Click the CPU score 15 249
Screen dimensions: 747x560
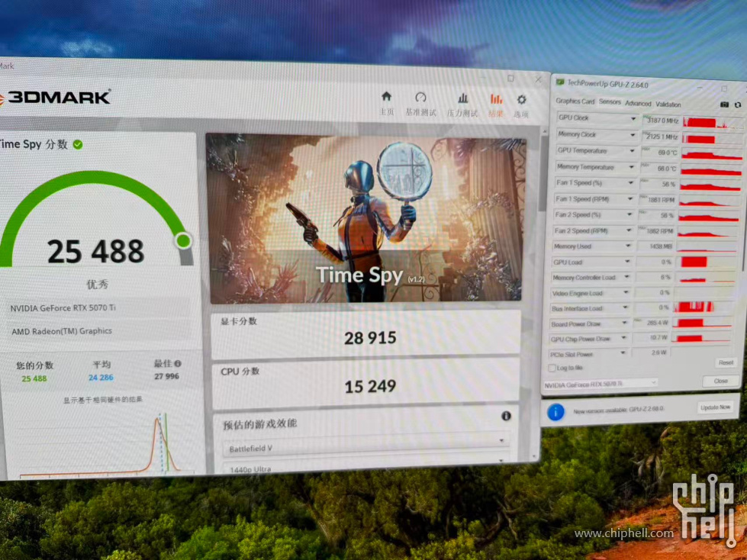[x=370, y=386]
